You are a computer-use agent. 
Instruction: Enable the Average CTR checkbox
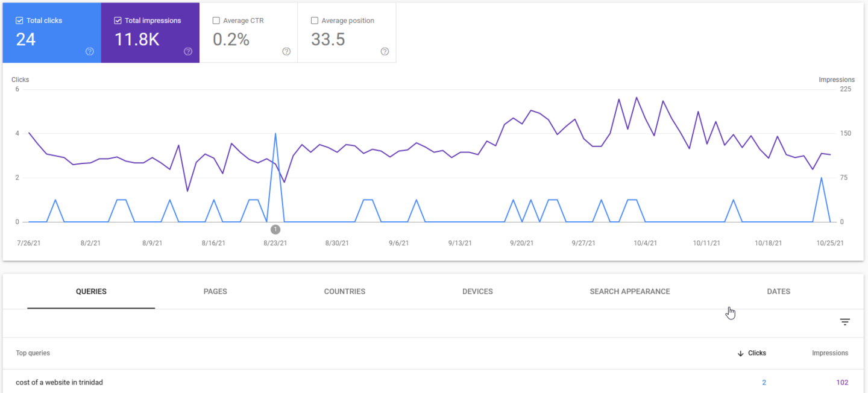point(216,20)
